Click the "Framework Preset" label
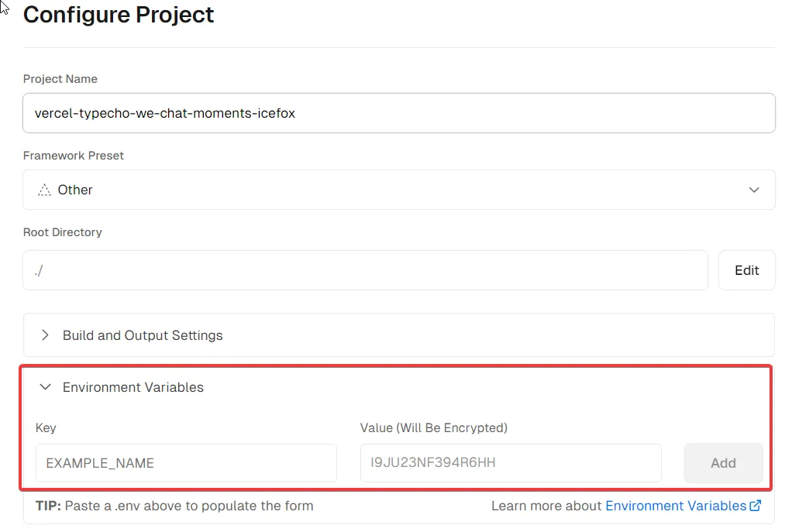The height and width of the screenshot is (532, 792). [74, 156]
